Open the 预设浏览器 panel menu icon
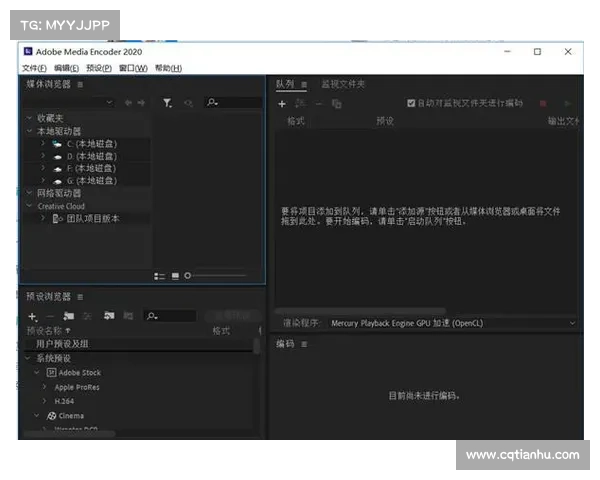This screenshot has height=480, width=600. tap(80, 297)
